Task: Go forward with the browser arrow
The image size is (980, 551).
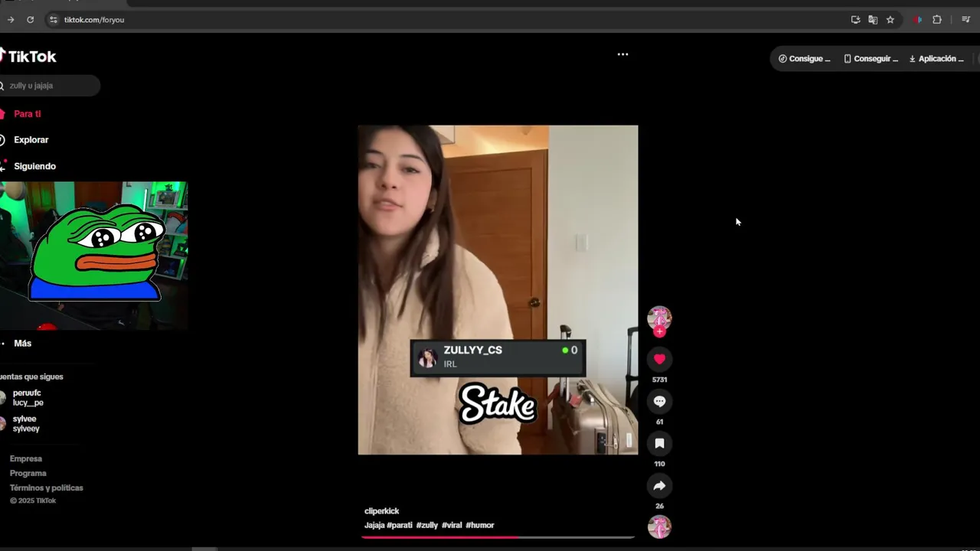Action: tap(10, 20)
